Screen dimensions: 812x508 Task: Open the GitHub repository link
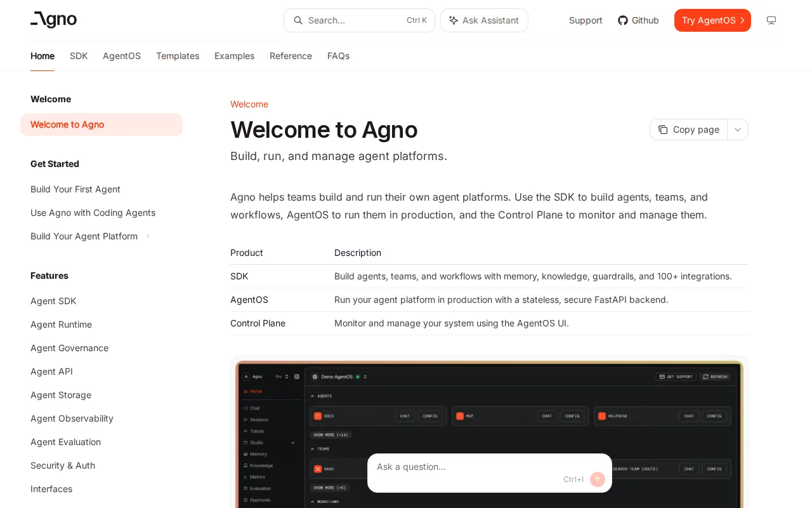pos(638,20)
